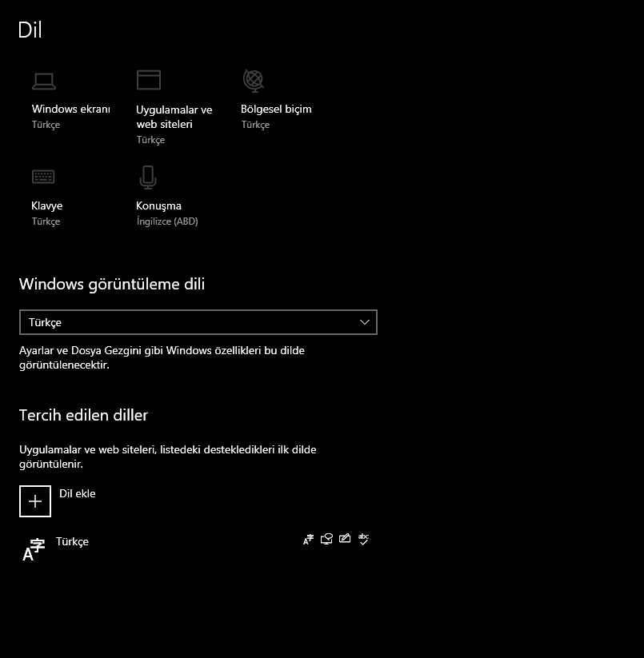Viewport: 644px width, 658px height.
Task: Open the Klavye keyboard icon
Action: [43, 177]
